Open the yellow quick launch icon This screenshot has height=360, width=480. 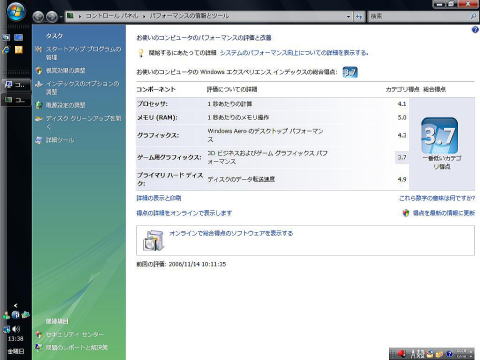click(x=19, y=50)
